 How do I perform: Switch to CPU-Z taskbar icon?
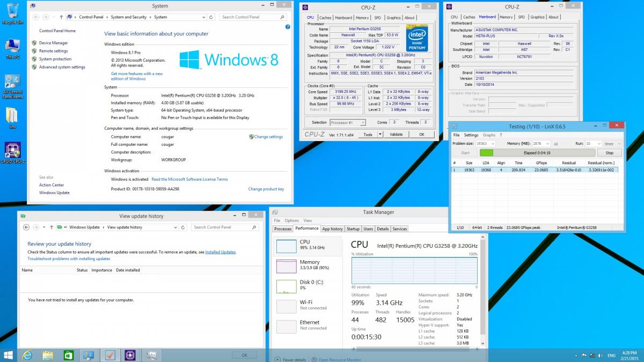(130, 355)
